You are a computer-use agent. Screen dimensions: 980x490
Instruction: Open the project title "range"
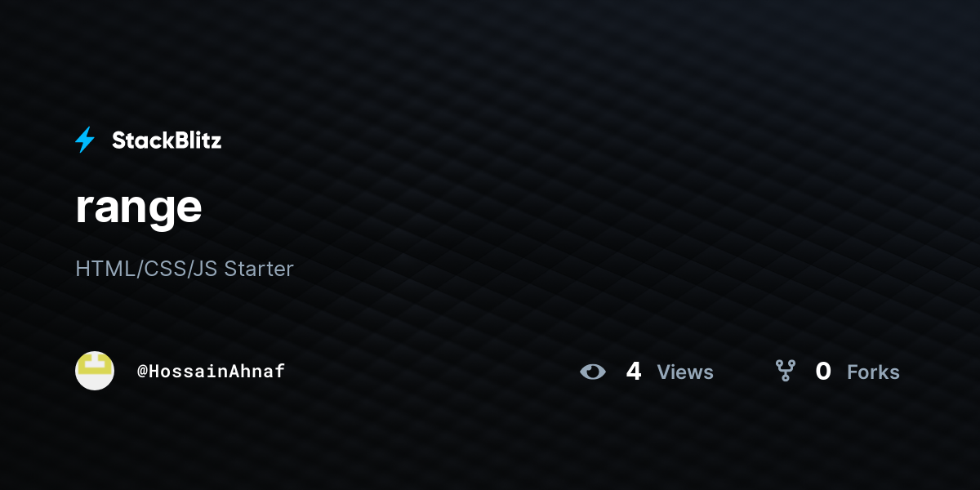coord(138,207)
